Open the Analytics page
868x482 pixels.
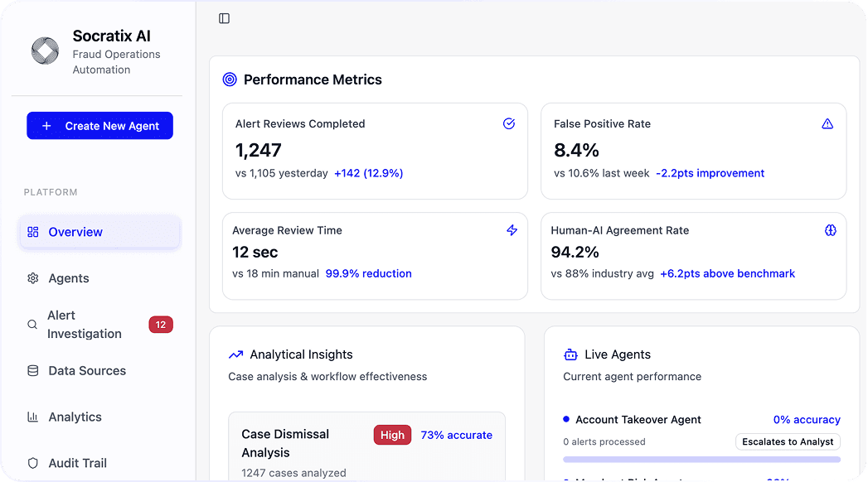[75, 417]
